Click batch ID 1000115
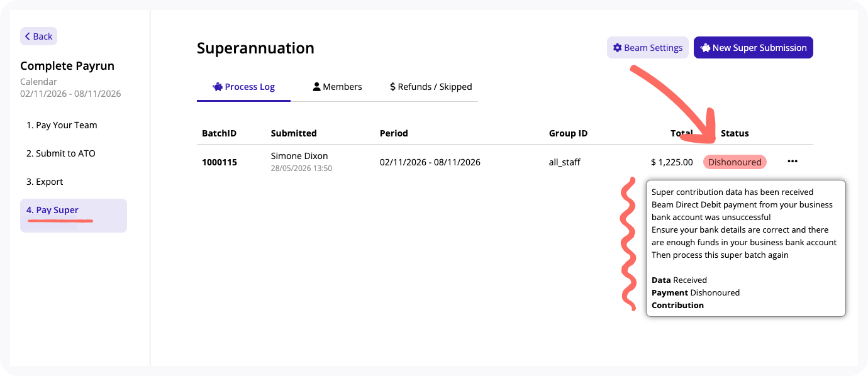The height and width of the screenshot is (376, 868). click(220, 162)
